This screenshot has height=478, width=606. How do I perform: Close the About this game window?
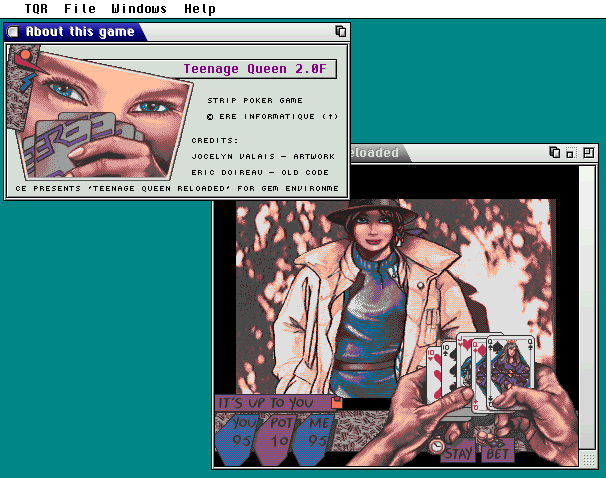[x=13, y=32]
